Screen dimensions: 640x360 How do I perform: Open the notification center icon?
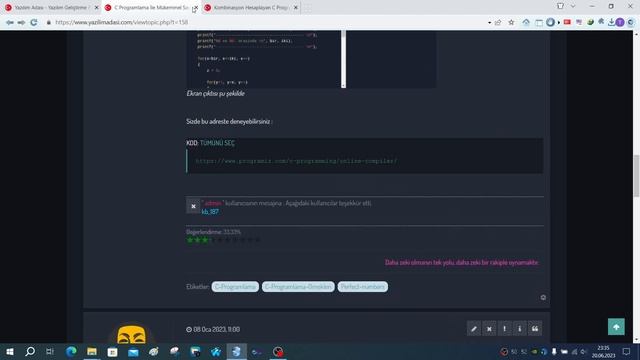click(626, 351)
